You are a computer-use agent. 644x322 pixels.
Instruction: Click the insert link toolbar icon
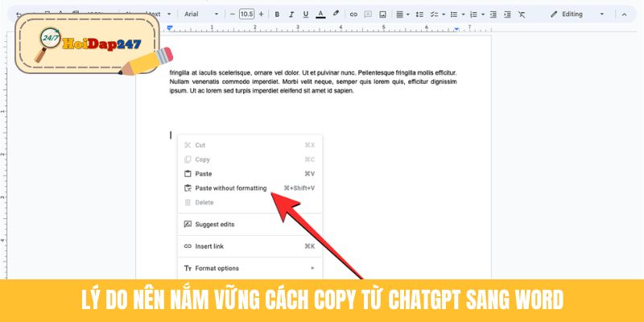click(x=353, y=14)
